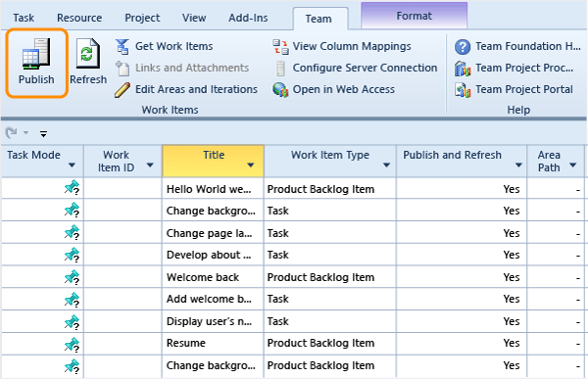Viewport: 588px width, 379px height.
Task: Select the 'Change page la...' title cell
Action: [x=213, y=233]
